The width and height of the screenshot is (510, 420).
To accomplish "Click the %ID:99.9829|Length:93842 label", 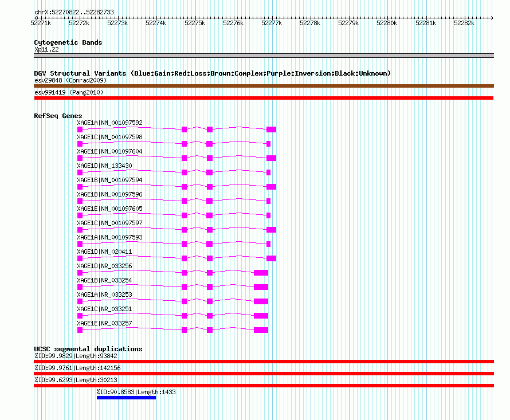I will (76, 356).
